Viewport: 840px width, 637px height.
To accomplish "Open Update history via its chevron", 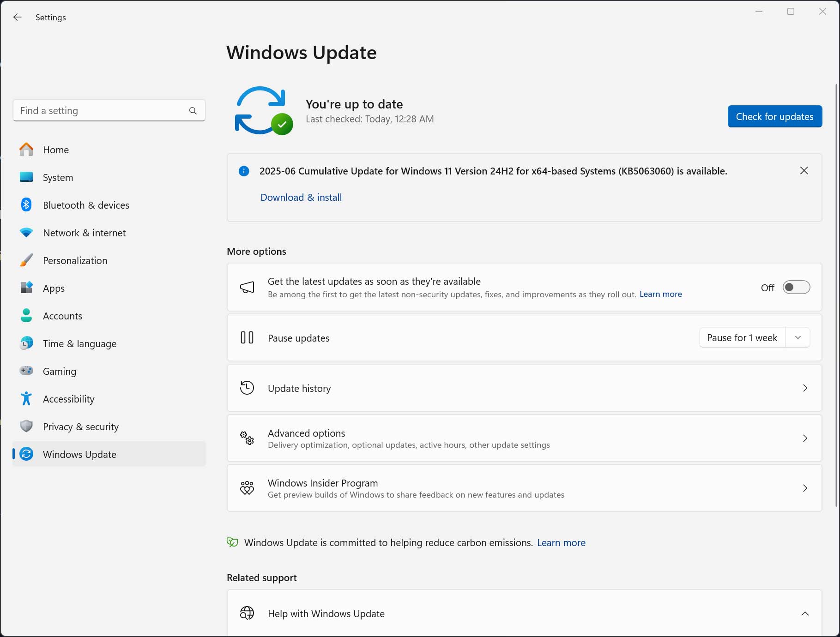I will [805, 388].
